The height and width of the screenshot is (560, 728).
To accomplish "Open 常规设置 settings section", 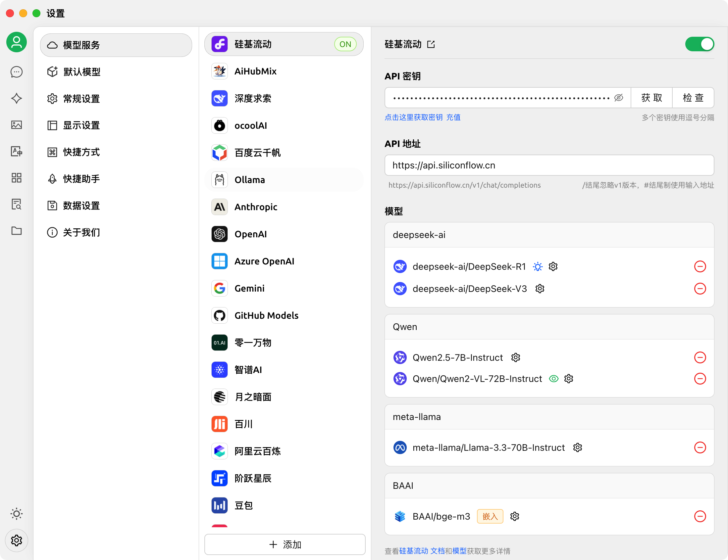I will 116,99.
